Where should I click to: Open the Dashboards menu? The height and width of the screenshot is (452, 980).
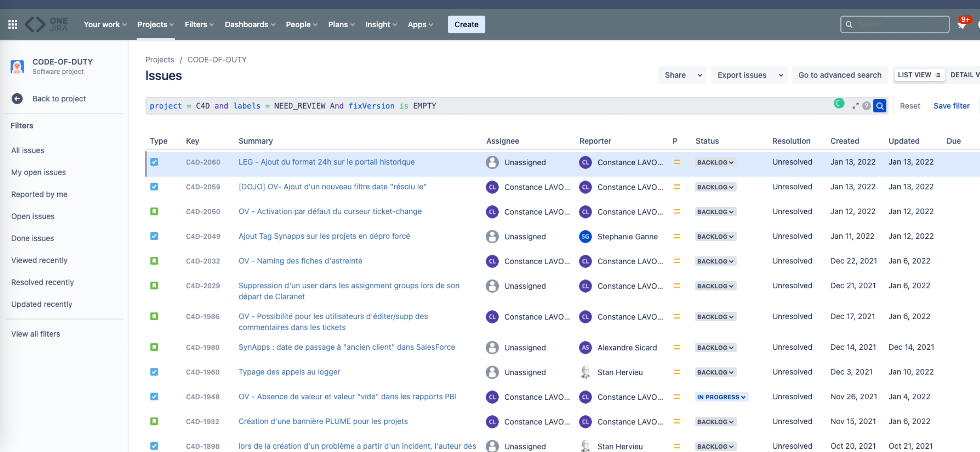[x=250, y=24]
